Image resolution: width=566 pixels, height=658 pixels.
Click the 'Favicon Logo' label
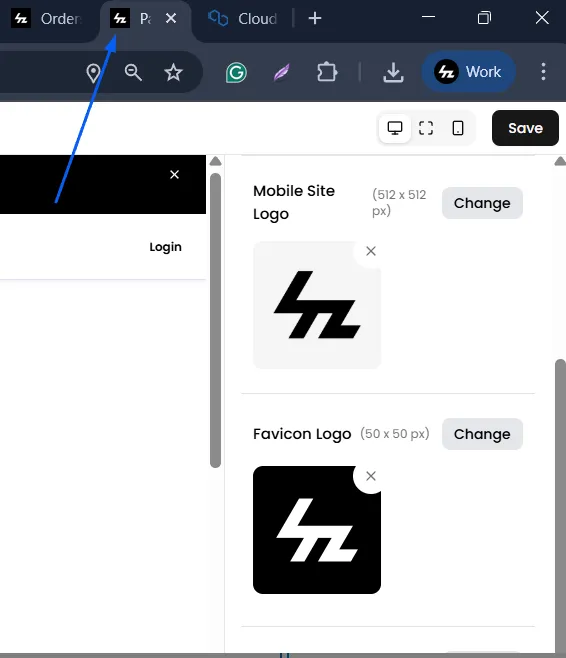(x=302, y=434)
